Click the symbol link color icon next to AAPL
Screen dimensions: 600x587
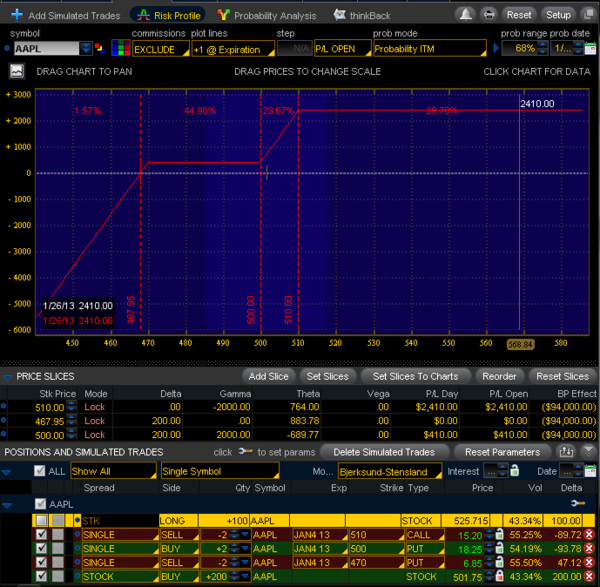100,49
